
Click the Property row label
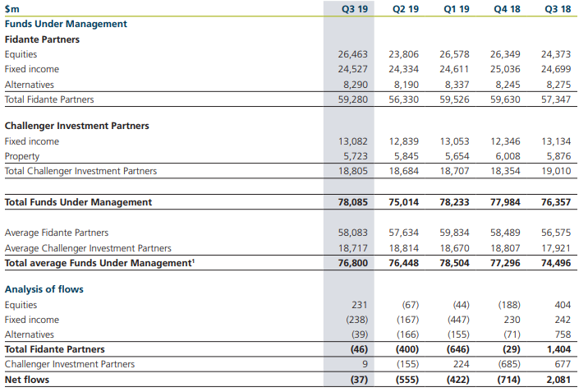(x=21, y=156)
